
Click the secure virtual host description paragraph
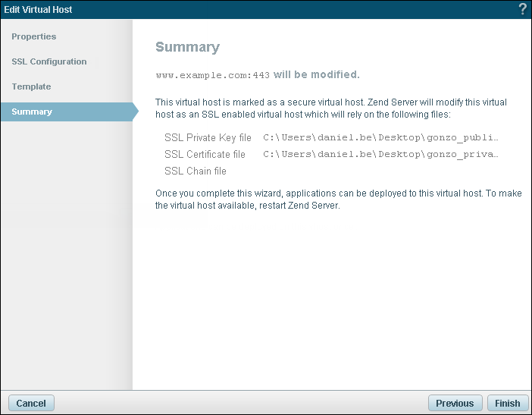[x=330, y=108]
